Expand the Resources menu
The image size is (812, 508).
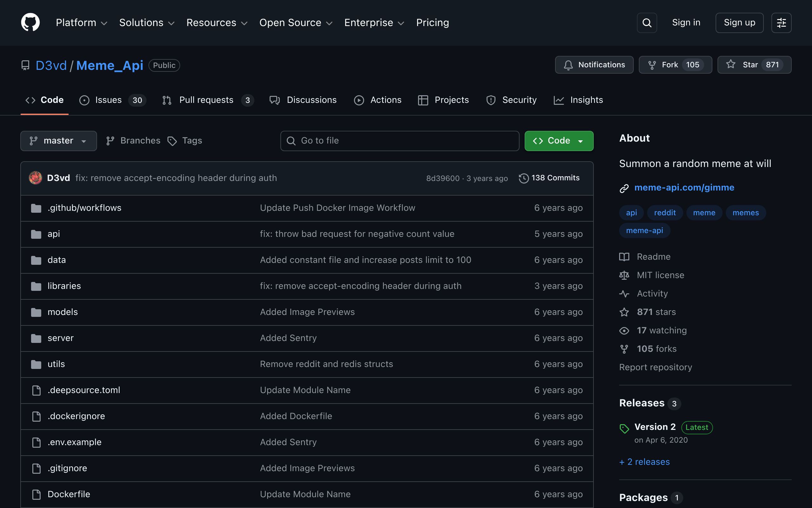coord(217,23)
